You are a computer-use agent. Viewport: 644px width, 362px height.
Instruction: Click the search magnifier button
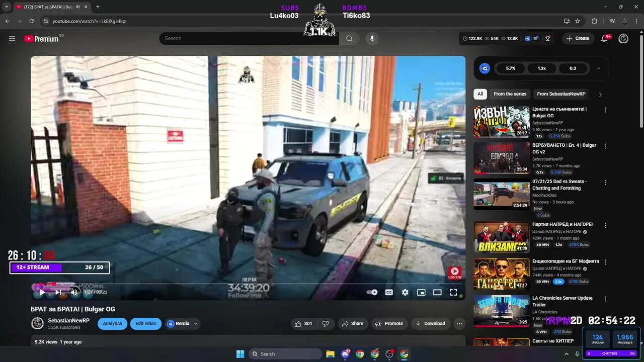(349, 38)
